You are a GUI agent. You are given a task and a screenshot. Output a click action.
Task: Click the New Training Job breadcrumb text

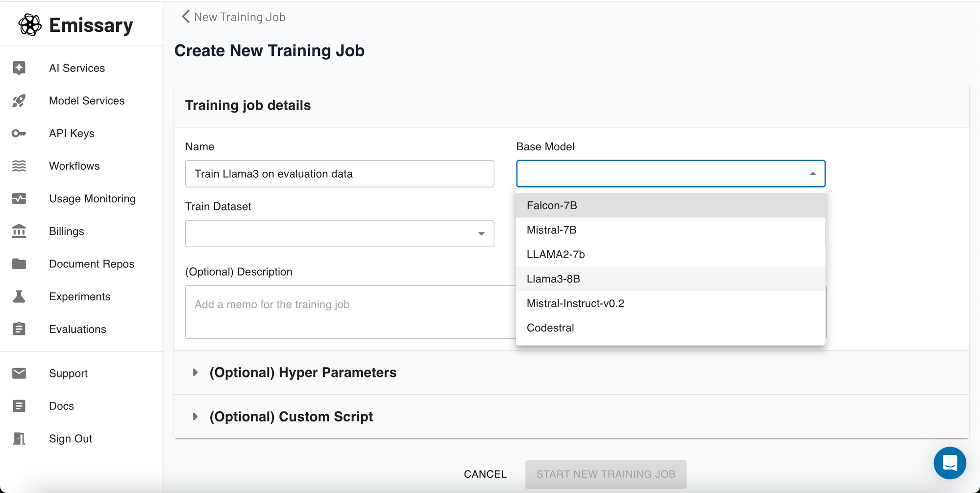pos(240,17)
